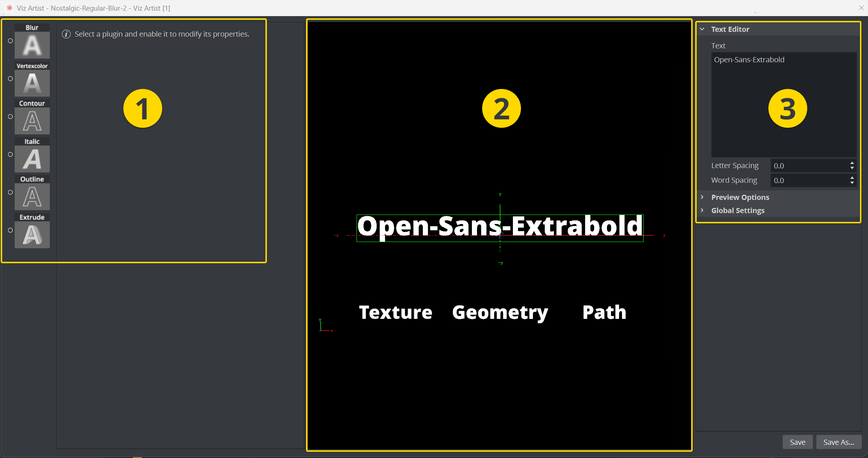Enable the Extrude plugin radio button
This screenshot has width=868, height=458.
point(11,230)
